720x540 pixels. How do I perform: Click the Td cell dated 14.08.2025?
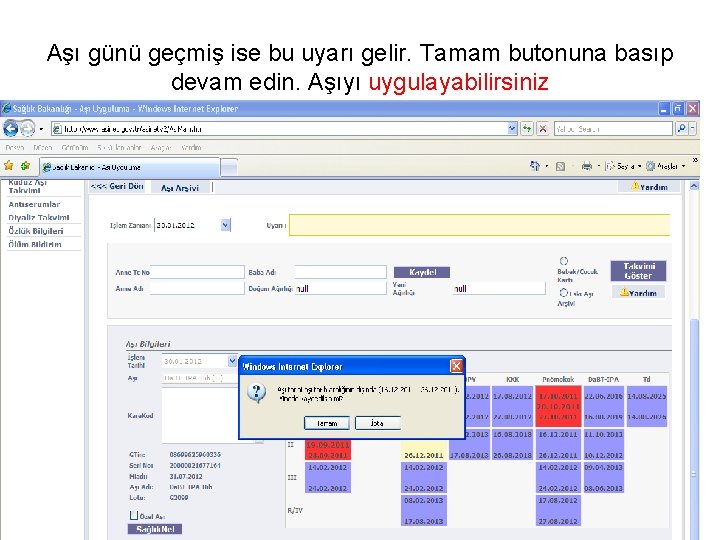[647, 406]
